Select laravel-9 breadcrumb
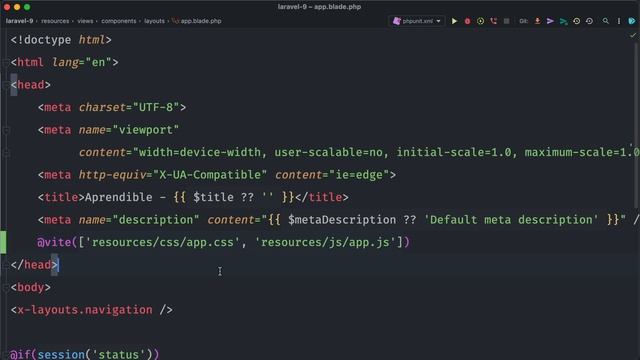 coord(19,21)
